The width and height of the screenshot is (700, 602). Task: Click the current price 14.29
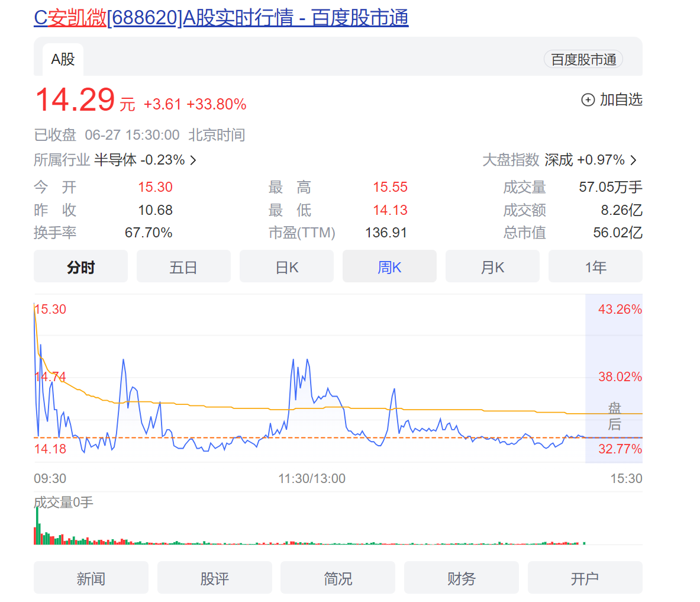[x=75, y=99]
